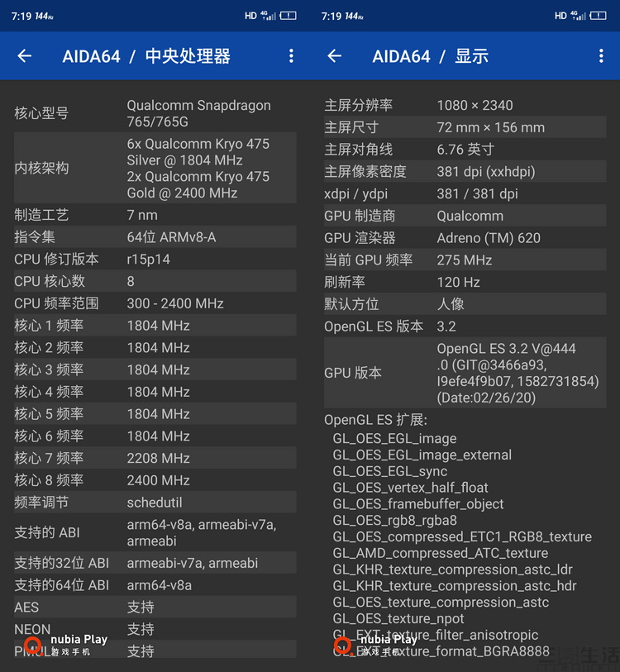Select the 支持的32位 ABI row
The image size is (620, 672).
(x=155, y=563)
